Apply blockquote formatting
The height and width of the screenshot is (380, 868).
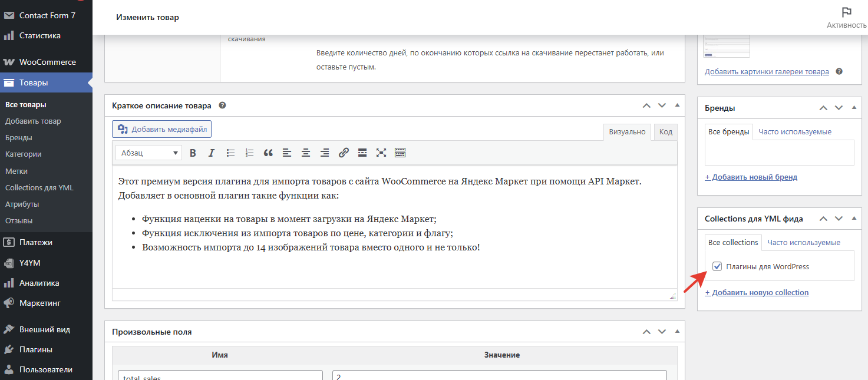(268, 153)
